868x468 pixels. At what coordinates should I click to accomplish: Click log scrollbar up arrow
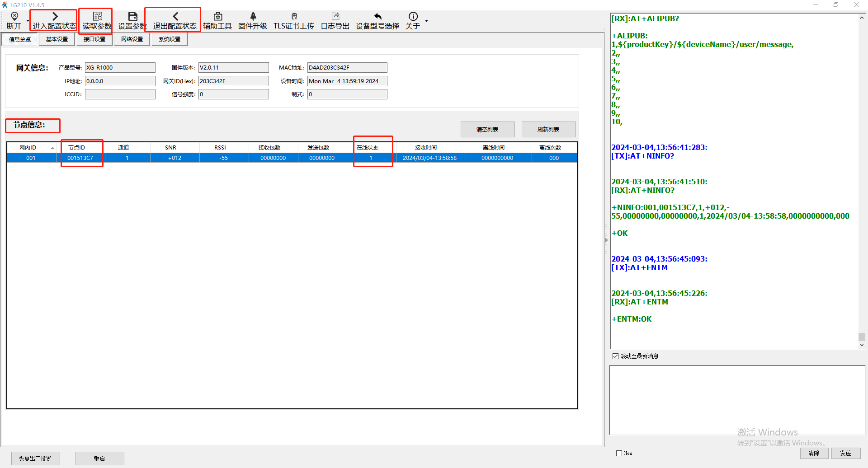(862, 18)
